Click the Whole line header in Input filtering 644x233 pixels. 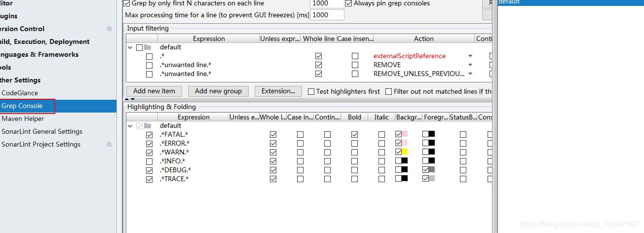point(319,39)
